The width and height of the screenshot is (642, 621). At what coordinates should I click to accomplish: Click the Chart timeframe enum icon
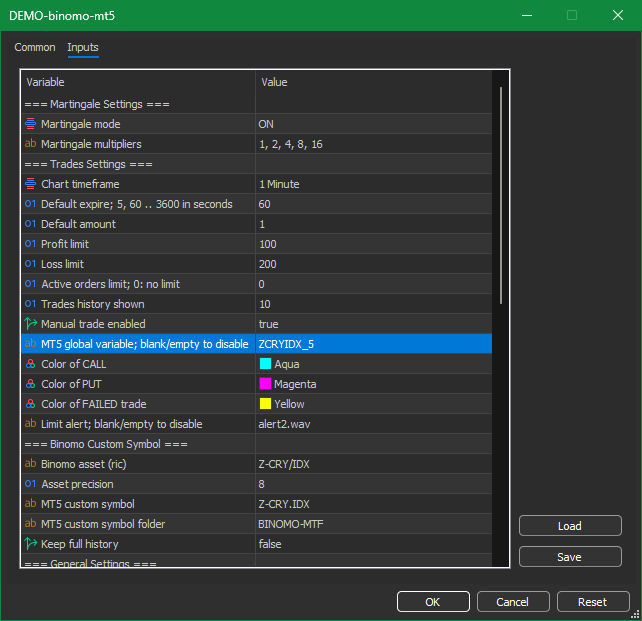(30, 184)
